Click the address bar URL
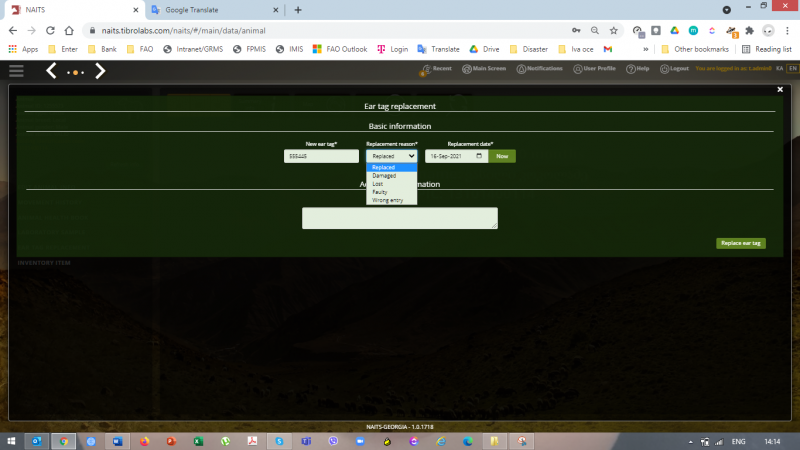This screenshot has width=800, height=450. [x=183, y=31]
